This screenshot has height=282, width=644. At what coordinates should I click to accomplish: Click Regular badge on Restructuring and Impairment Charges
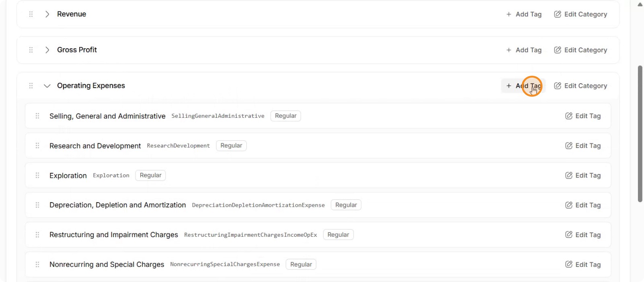(338, 234)
